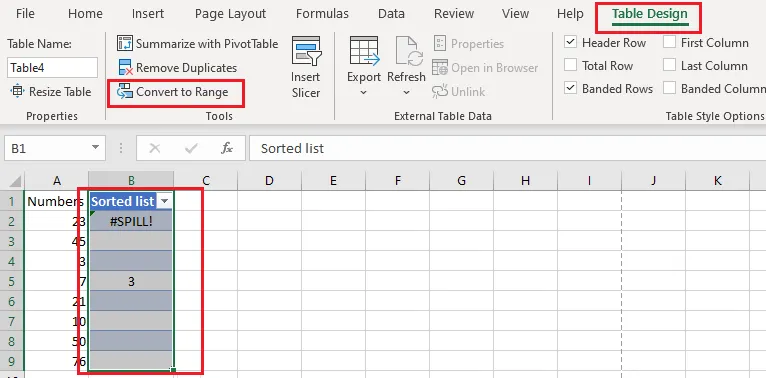The image size is (766, 378).
Task: Switch to the Help tab
Action: [x=570, y=13]
